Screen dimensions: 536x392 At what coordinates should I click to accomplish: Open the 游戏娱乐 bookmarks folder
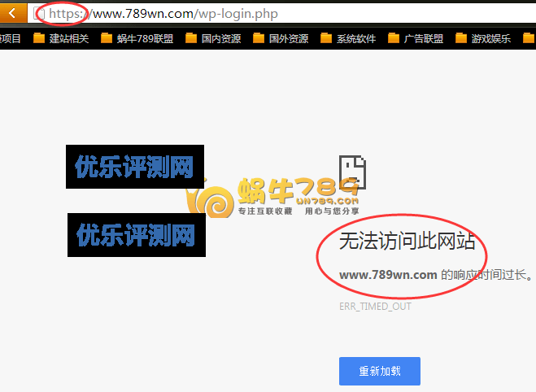coord(483,38)
